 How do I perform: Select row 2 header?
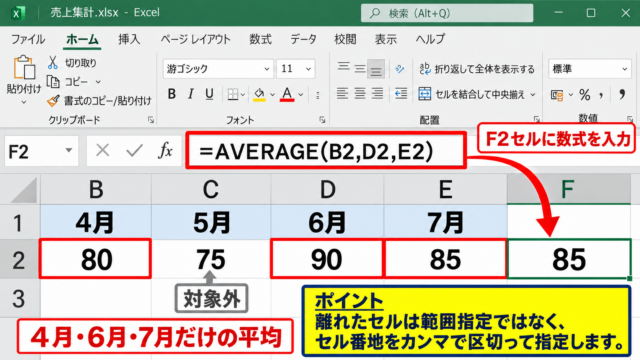point(19,260)
